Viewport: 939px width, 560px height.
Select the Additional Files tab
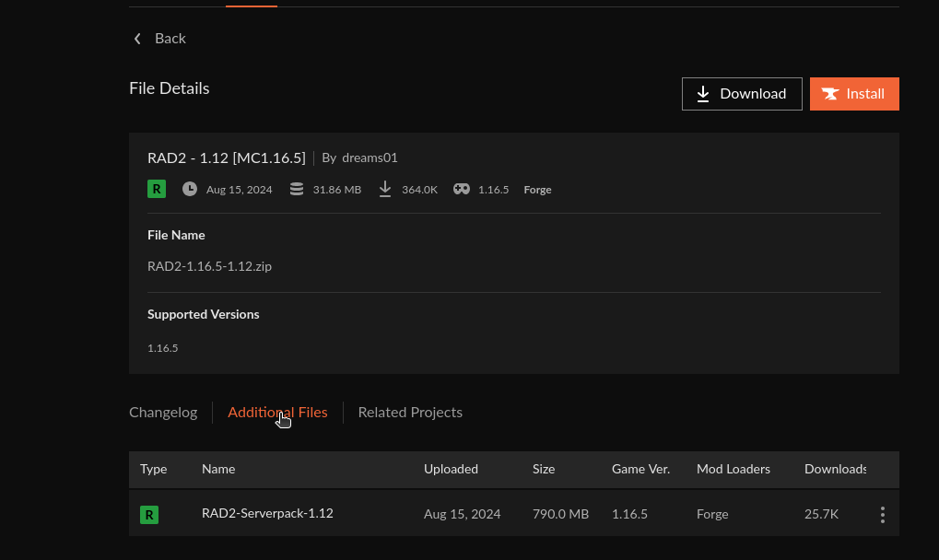point(277,413)
